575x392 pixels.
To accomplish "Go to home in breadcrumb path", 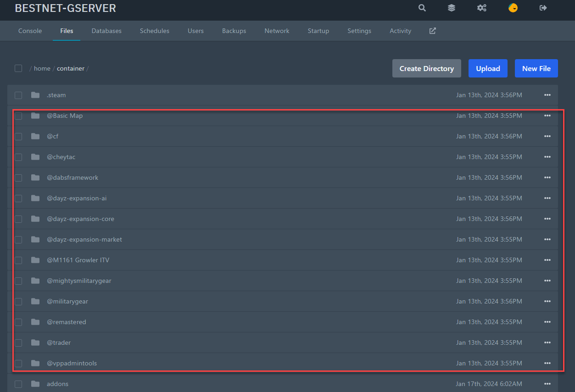I will tap(42, 68).
